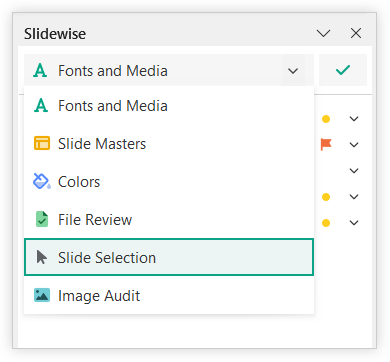Open the File Review option
Viewport: 390px width, 362px height.
pyautogui.click(x=169, y=220)
